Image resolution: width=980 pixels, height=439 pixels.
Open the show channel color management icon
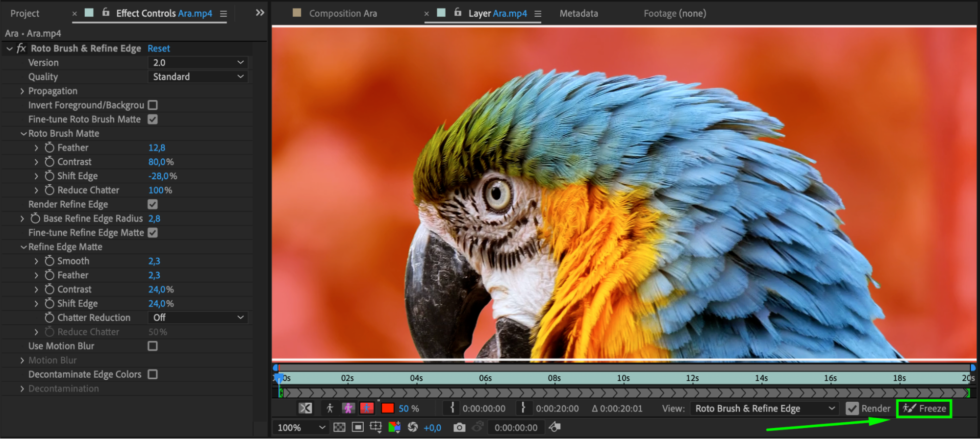tap(394, 427)
